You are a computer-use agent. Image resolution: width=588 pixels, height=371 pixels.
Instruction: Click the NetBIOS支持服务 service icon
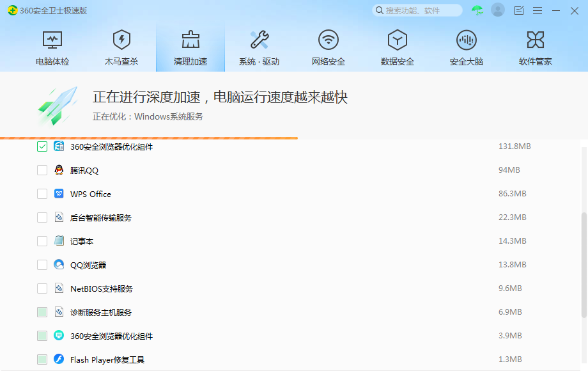point(59,288)
